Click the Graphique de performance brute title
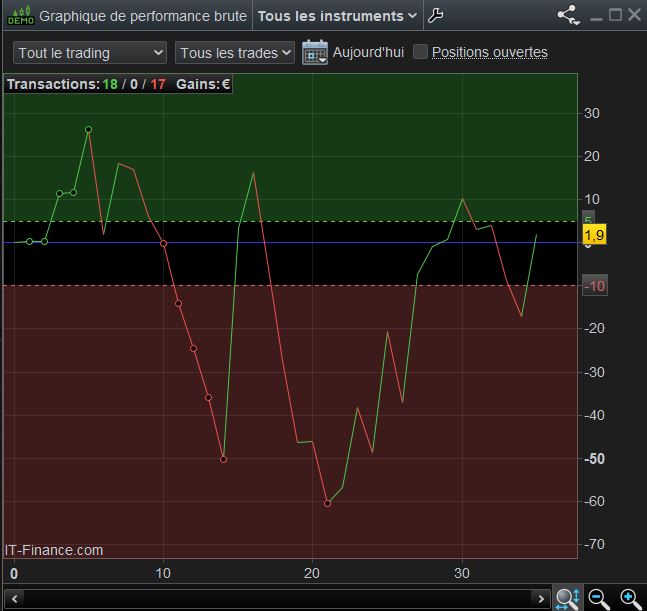The width and height of the screenshot is (647, 611). coord(143,16)
